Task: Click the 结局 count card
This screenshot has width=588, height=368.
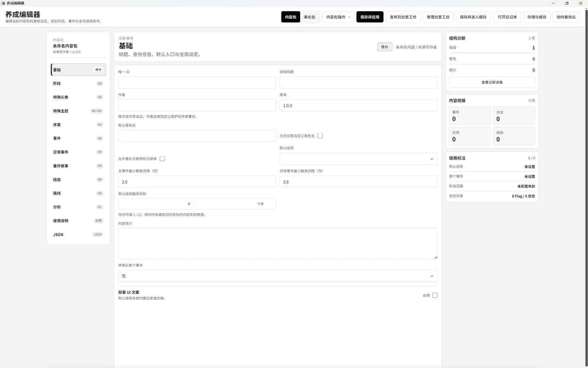Action: coord(514,136)
